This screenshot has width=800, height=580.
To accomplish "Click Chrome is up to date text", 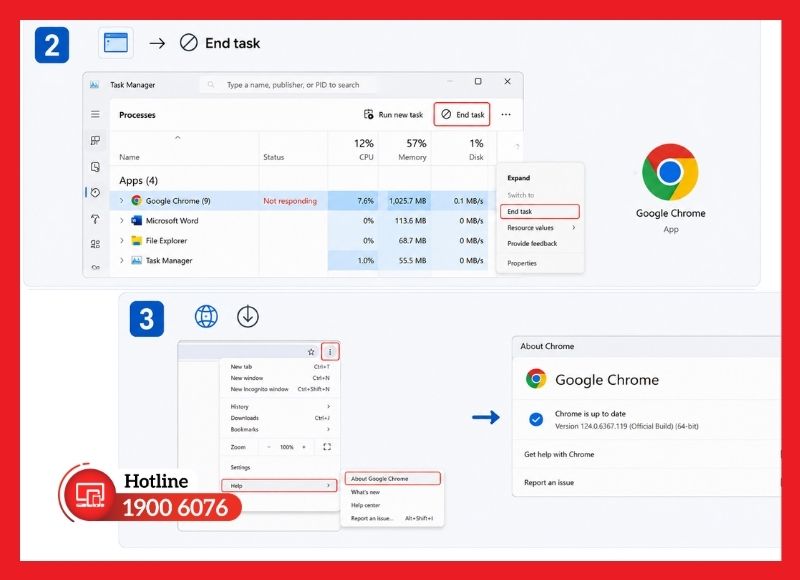I will pos(590,414).
